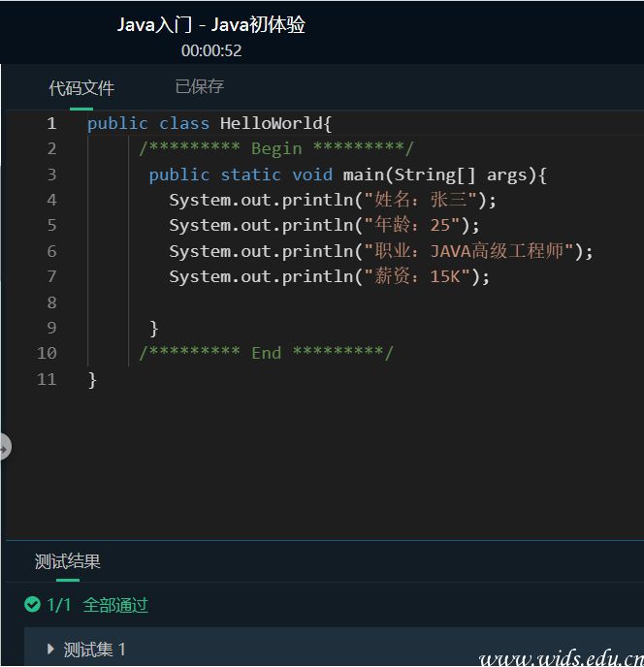The image size is (644, 667).
Task: Click the 00:00:52 timer display
Action: [211, 50]
